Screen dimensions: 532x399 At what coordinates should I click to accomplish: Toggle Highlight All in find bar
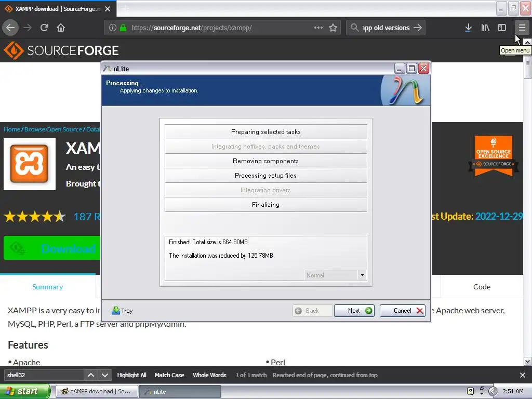pyautogui.click(x=131, y=375)
